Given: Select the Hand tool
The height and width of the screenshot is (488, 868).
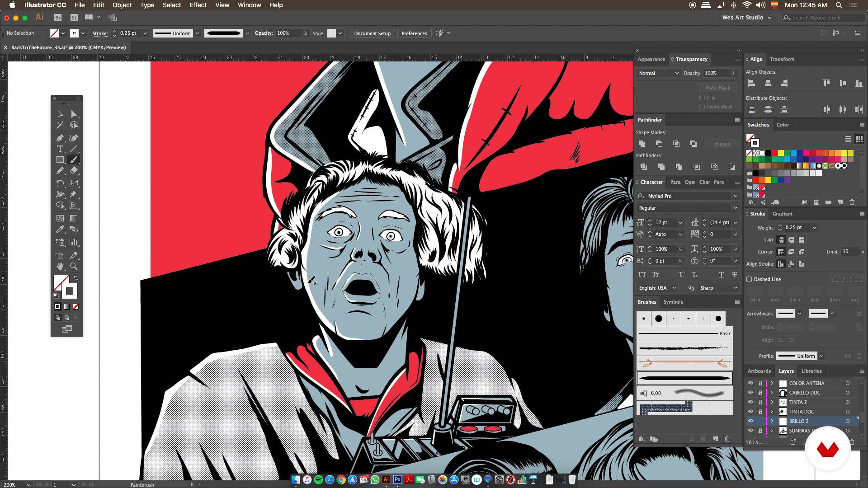Looking at the screenshot, I should [60, 267].
